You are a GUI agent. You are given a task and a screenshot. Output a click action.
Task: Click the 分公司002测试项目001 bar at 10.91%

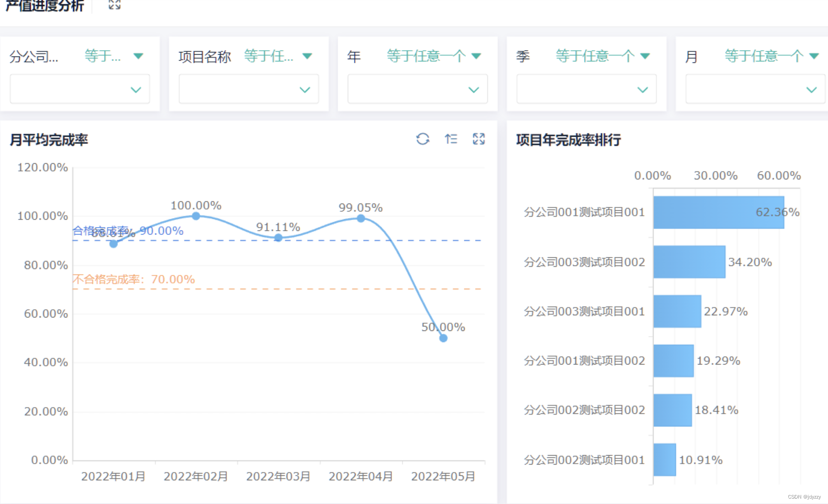(x=665, y=460)
